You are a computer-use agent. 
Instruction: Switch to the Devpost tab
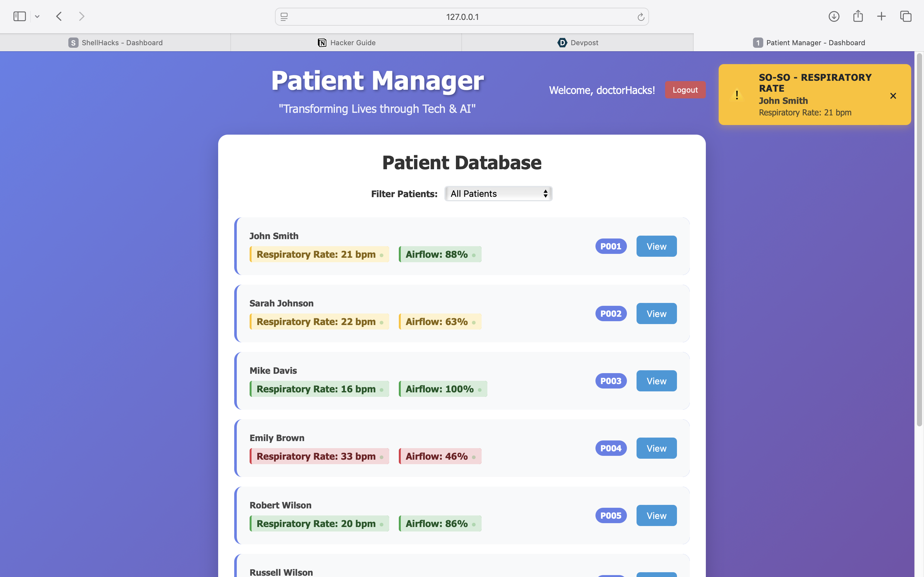(x=577, y=43)
